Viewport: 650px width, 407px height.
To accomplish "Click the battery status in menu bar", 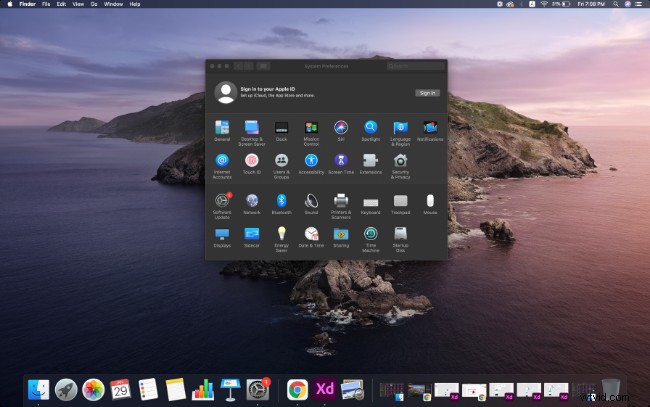I will click(561, 4).
